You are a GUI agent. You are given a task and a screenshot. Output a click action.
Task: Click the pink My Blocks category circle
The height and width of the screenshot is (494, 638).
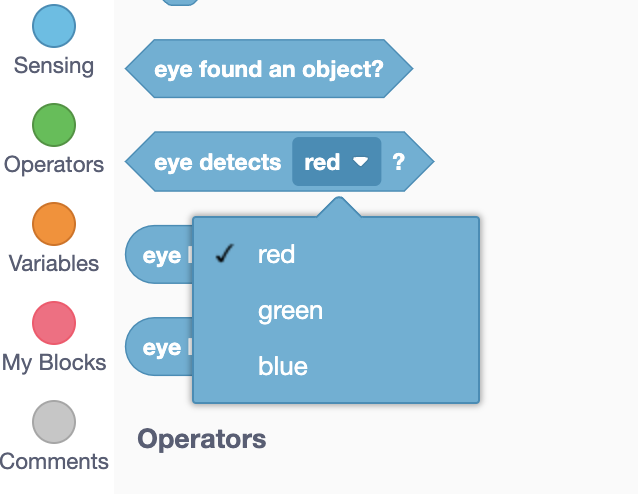(x=54, y=323)
